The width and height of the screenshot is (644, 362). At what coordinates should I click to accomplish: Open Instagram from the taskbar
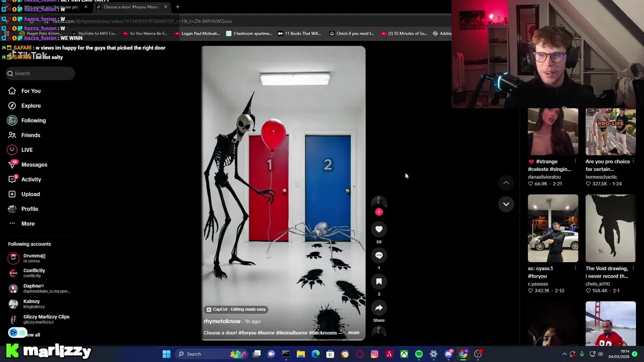pyautogui.click(x=374, y=354)
